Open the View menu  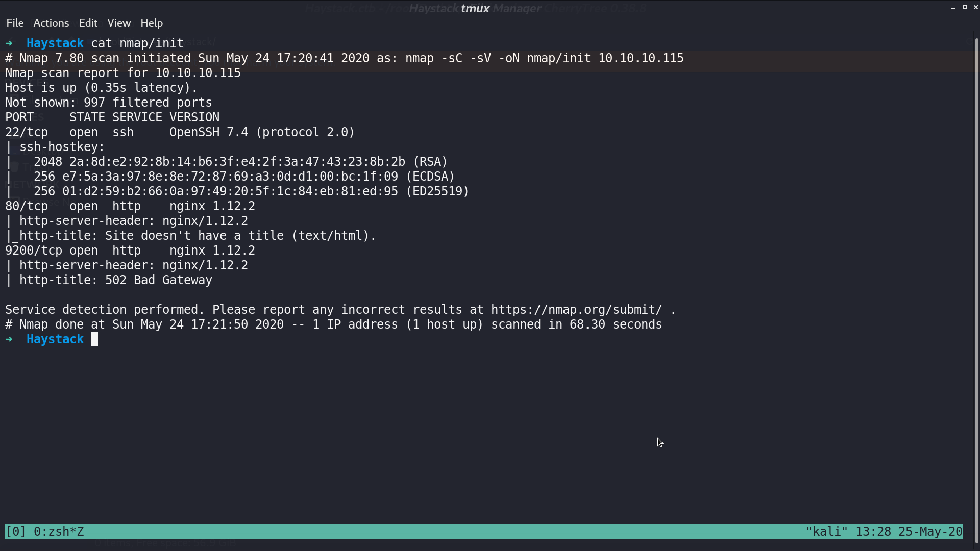[119, 23]
